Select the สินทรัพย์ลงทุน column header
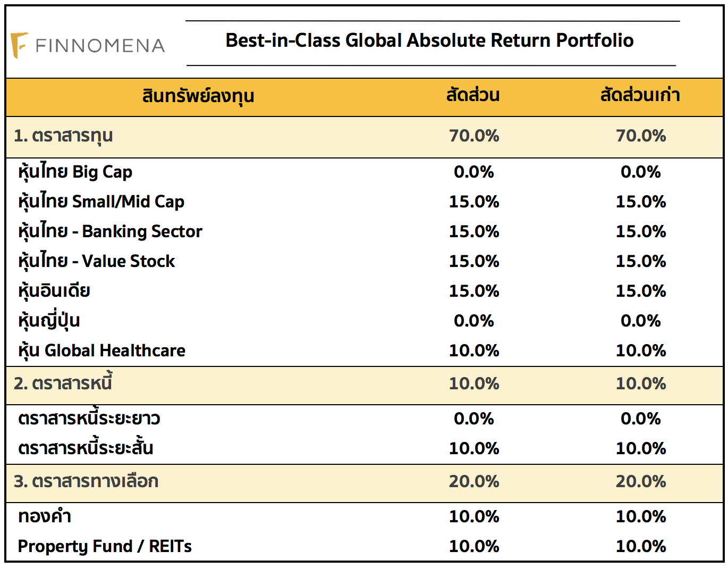The width and height of the screenshot is (728, 568). (x=198, y=96)
